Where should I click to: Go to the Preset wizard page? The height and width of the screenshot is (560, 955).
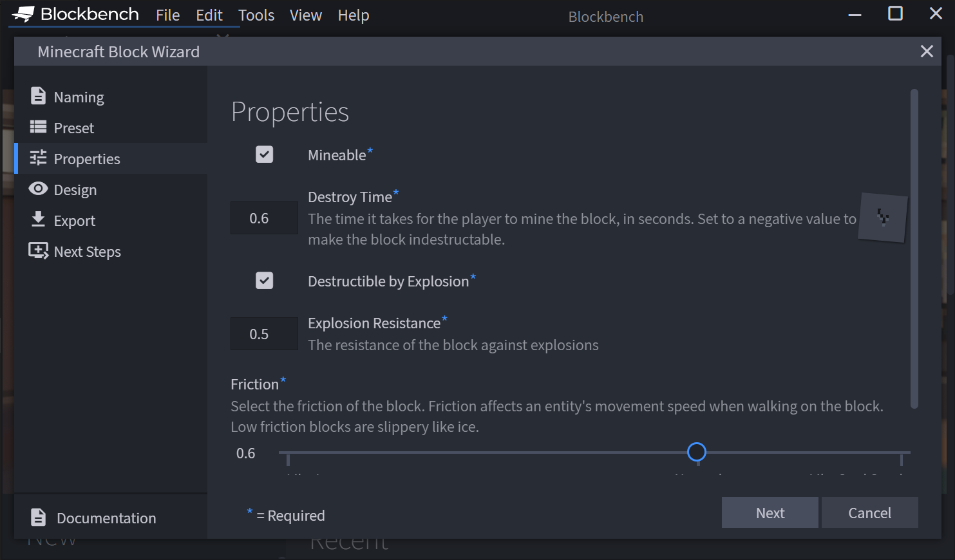111,127
